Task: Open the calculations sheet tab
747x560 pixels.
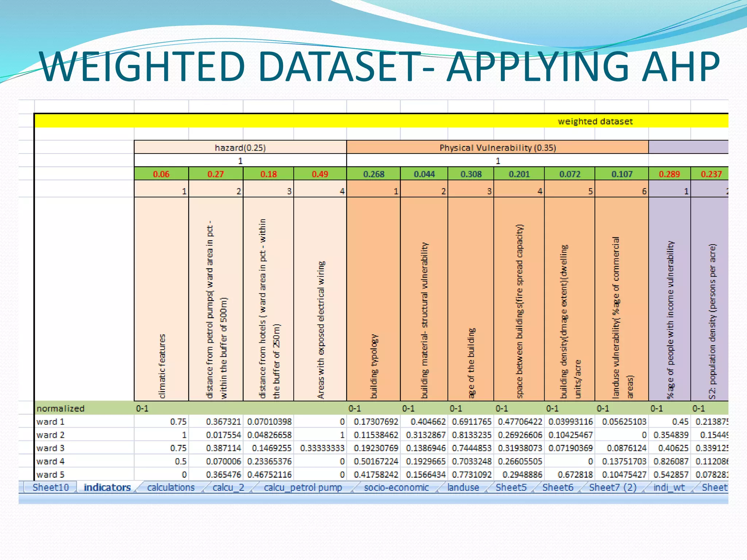Action: pos(171,487)
